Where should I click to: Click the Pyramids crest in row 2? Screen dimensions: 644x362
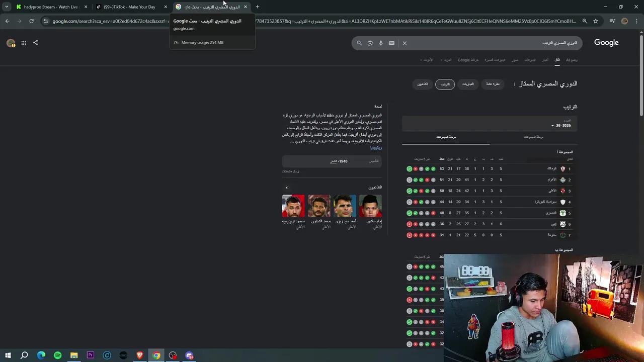click(562, 180)
